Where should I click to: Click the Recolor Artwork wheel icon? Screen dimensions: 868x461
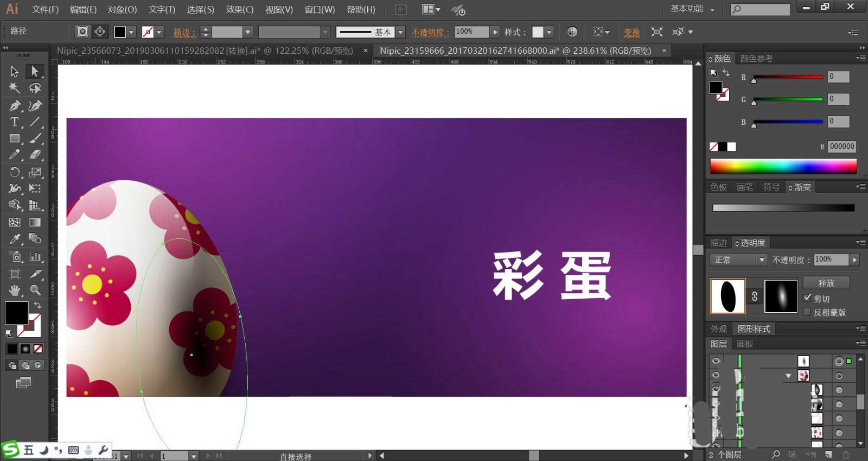(x=572, y=32)
